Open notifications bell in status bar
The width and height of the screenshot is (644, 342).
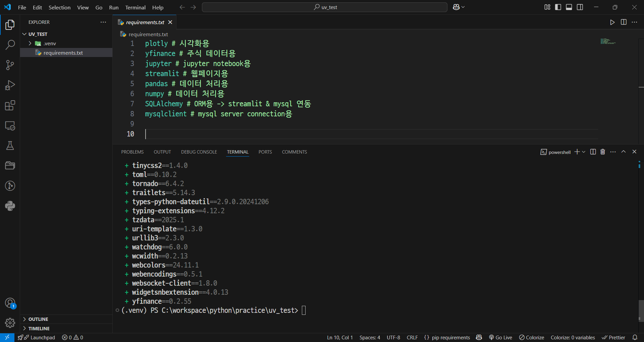tap(635, 337)
